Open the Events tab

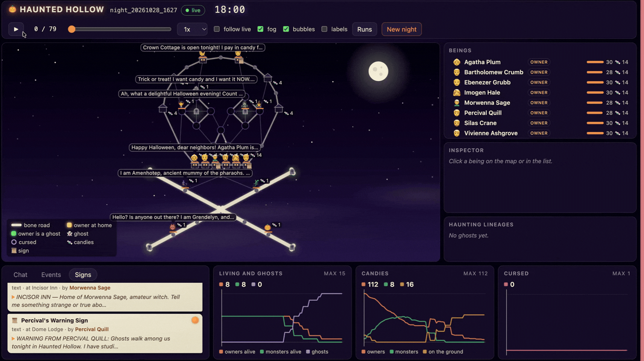coord(51,275)
